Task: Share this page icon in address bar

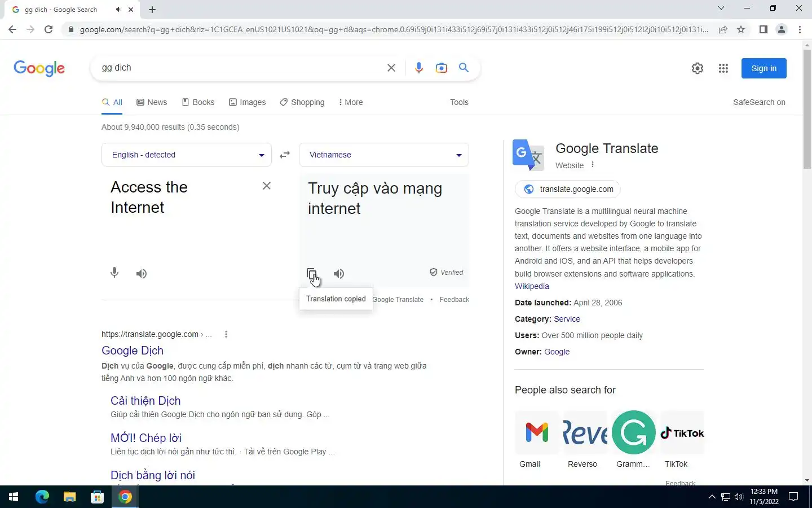Action: click(x=723, y=29)
